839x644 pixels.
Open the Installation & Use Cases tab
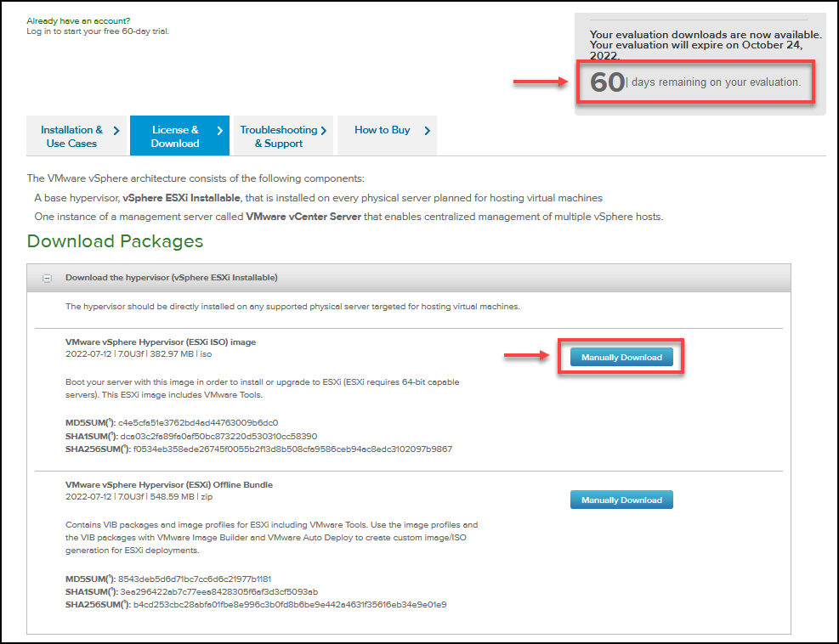pos(77,136)
